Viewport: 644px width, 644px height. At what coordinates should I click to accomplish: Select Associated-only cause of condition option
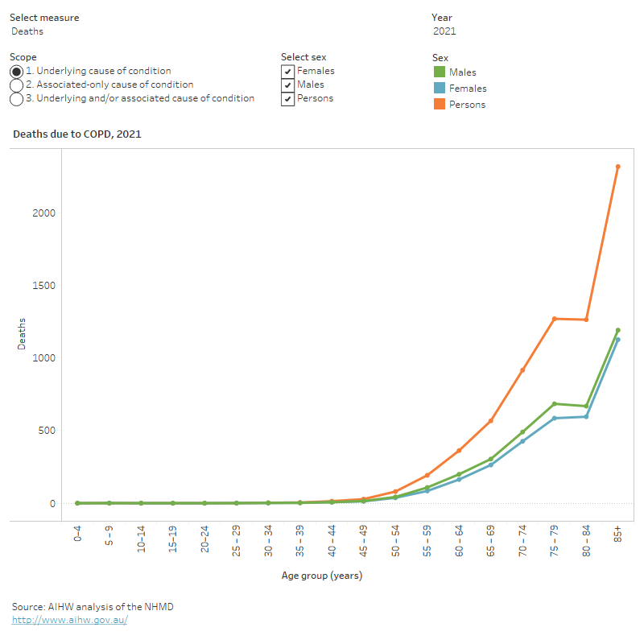click(x=17, y=85)
